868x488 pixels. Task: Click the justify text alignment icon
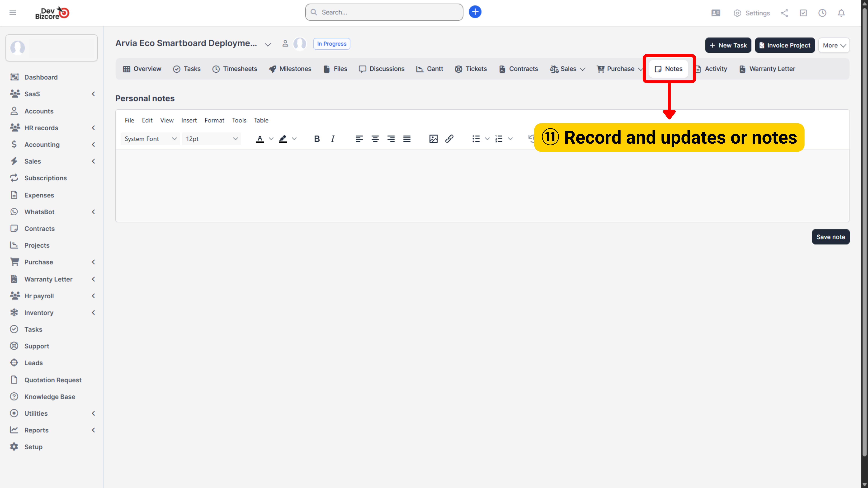[x=407, y=139]
